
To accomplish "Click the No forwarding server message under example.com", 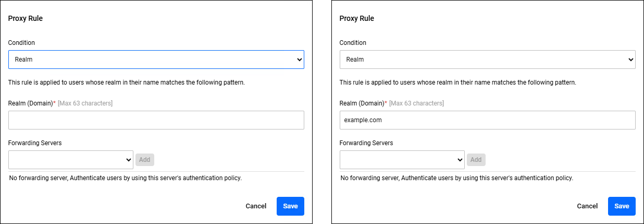I will tap(456, 178).
